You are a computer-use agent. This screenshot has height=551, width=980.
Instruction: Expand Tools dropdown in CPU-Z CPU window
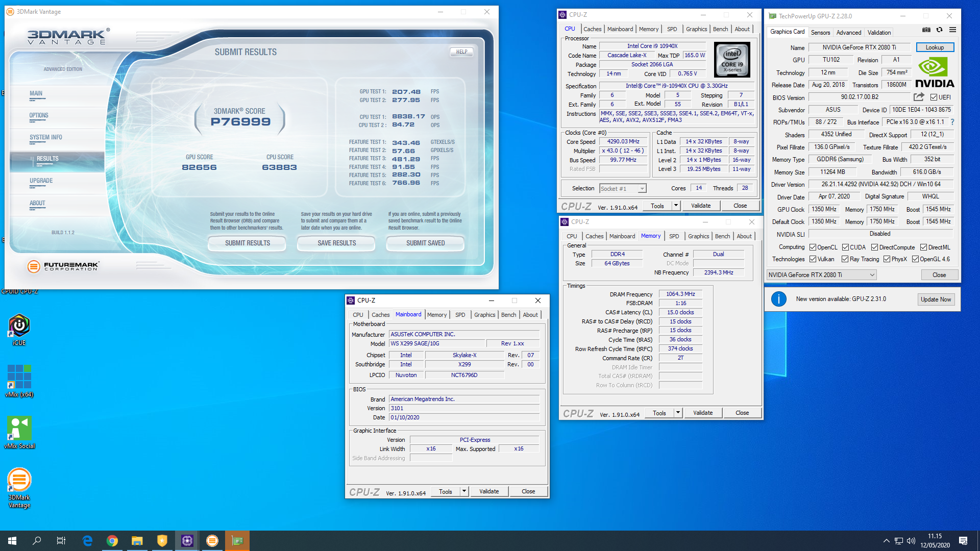pos(676,206)
